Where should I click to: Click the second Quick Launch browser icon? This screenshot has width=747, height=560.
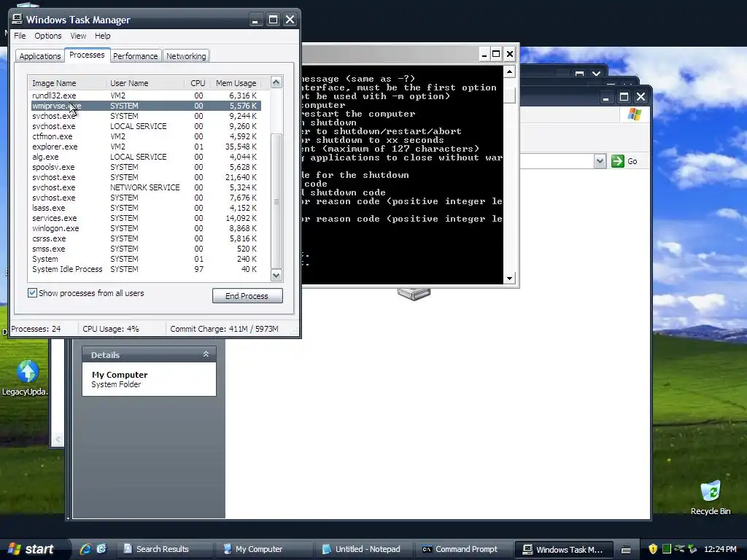(101, 549)
